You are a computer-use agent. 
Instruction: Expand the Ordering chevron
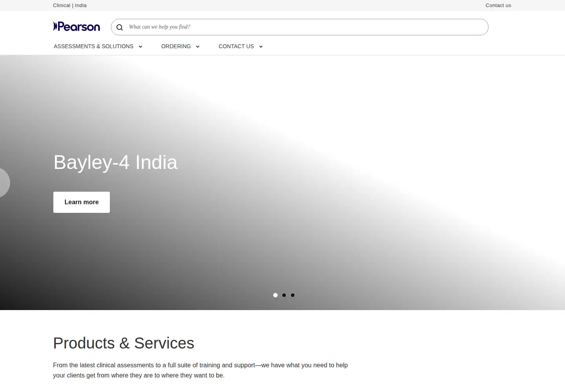(198, 47)
